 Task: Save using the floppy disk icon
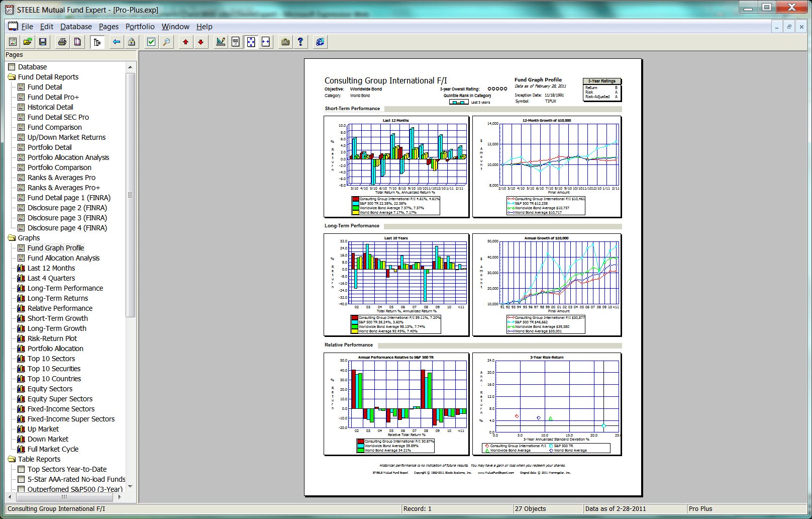pos(43,42)
